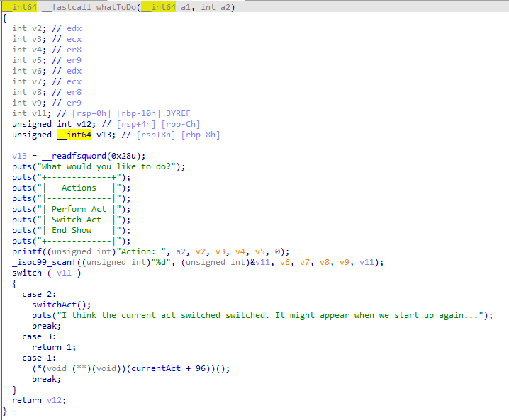
Task: Click the orange v9 argument in scanf call
Action: click(x=345, y=262)
